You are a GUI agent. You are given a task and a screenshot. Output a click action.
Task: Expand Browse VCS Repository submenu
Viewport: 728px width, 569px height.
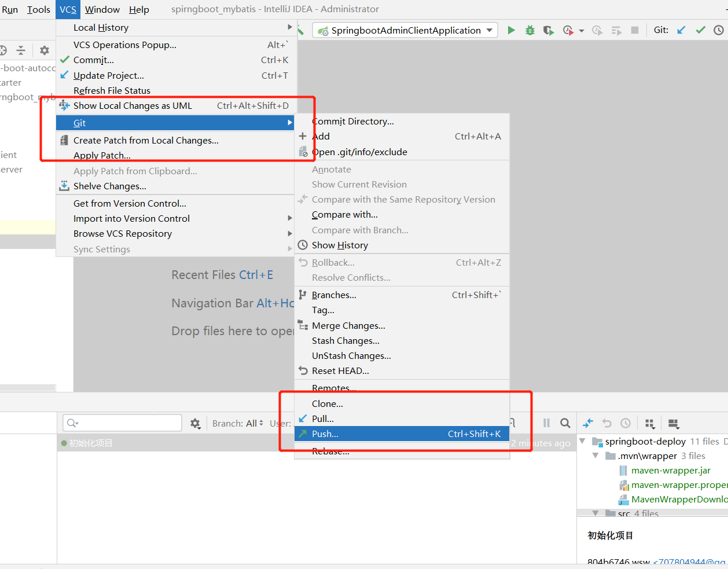pyautogui.click(x=176, y=233)
